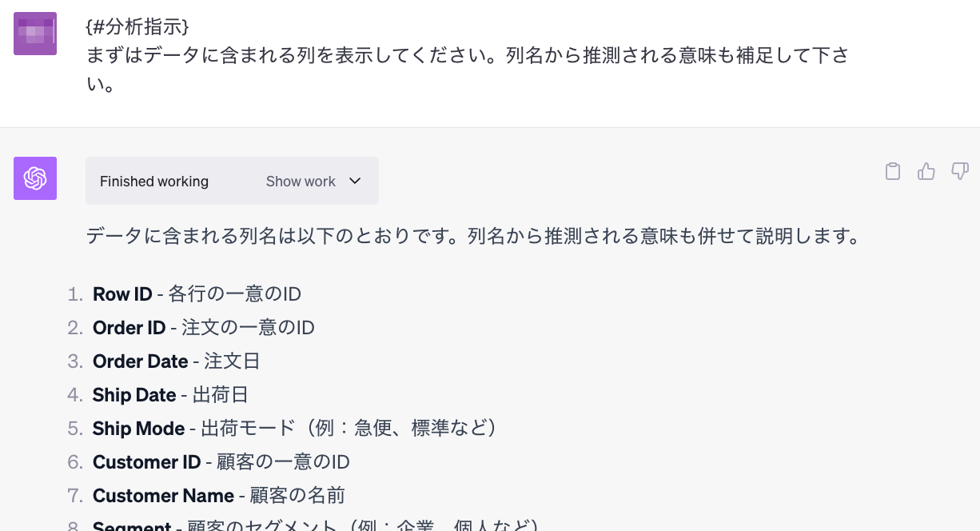Screen dimensions: 980x531
Task: Expand the Show work chevron arrow
Action: (356, 181)
